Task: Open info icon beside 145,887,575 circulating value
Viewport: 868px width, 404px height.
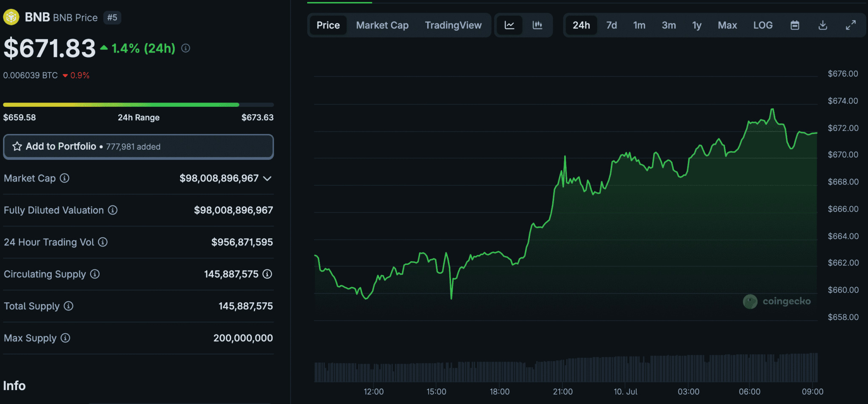Action: [267, 274]
